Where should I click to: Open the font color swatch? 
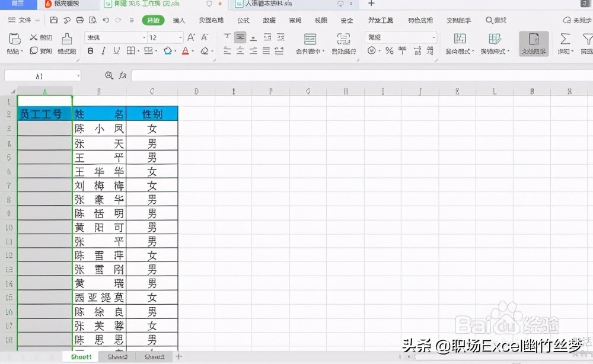click(186, 52)
